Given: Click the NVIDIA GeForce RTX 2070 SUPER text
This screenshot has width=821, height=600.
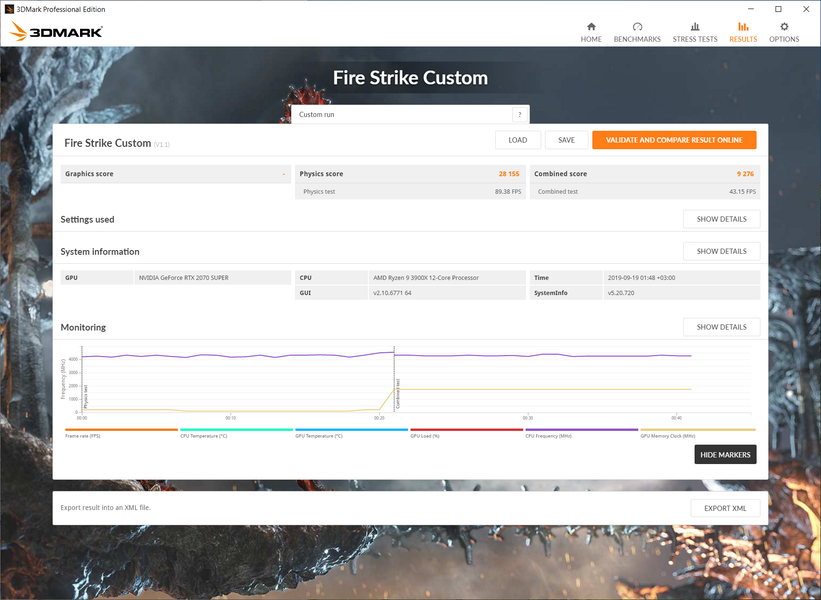Looking at the screenshot, I should tap(183, 278).
